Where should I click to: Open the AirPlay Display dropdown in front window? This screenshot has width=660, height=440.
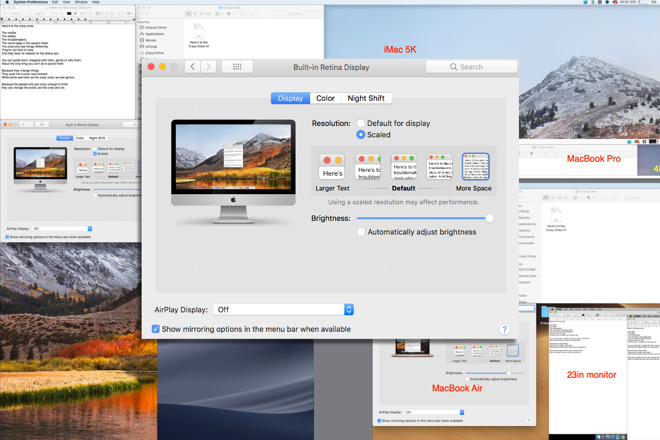click(283, 309)
